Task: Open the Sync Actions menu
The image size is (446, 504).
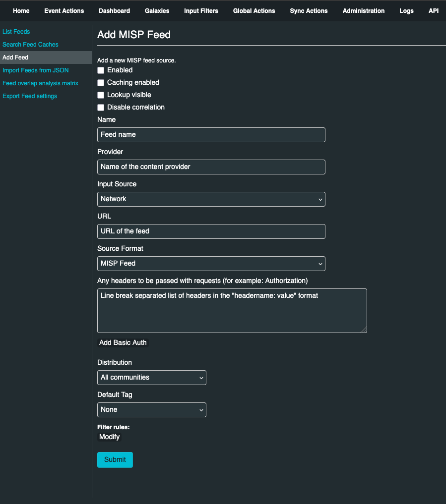Action: point(309,11)
